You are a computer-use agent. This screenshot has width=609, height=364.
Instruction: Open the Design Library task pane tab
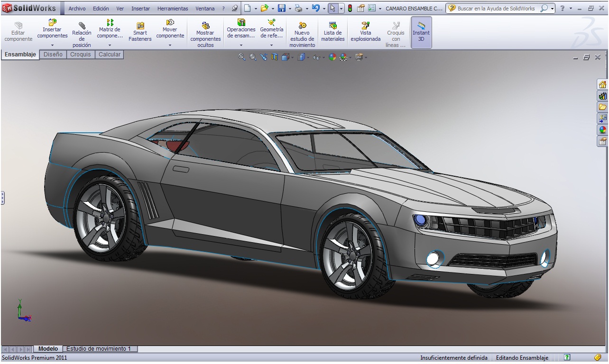(x=602, y=96)
